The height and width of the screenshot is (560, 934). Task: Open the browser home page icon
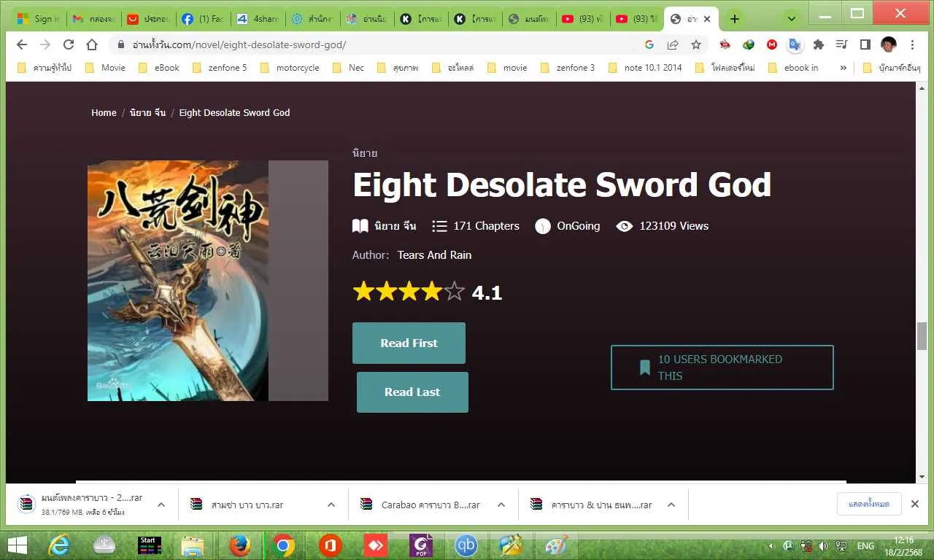(92, 44)
